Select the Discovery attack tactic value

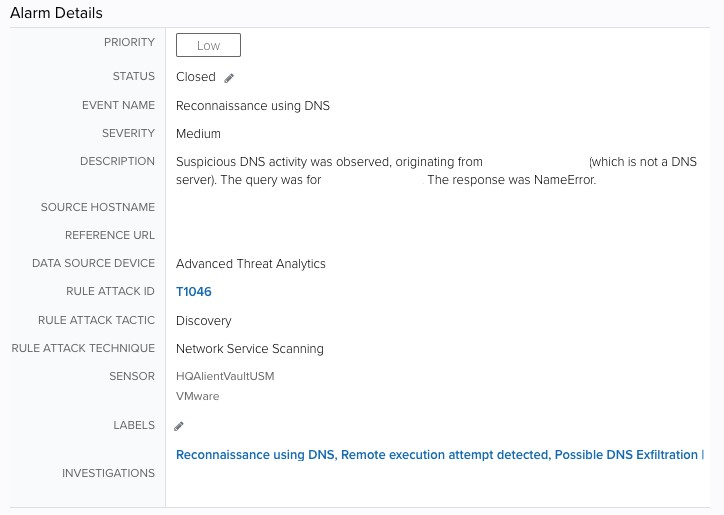[x=204, y=321]
